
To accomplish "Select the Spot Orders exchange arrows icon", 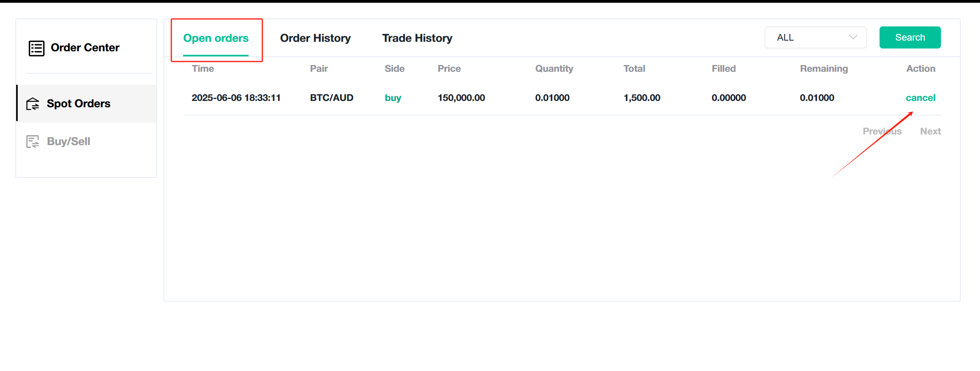I will pos(33,103).
